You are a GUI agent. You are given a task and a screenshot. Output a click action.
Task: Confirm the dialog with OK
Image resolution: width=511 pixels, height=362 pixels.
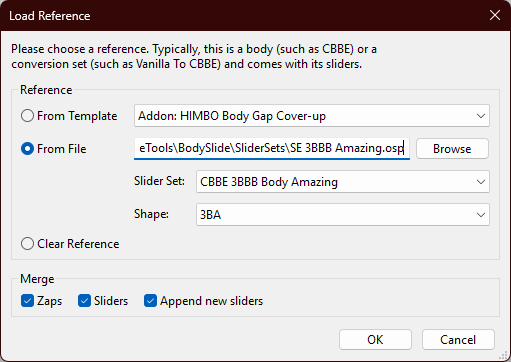point(375,340)
